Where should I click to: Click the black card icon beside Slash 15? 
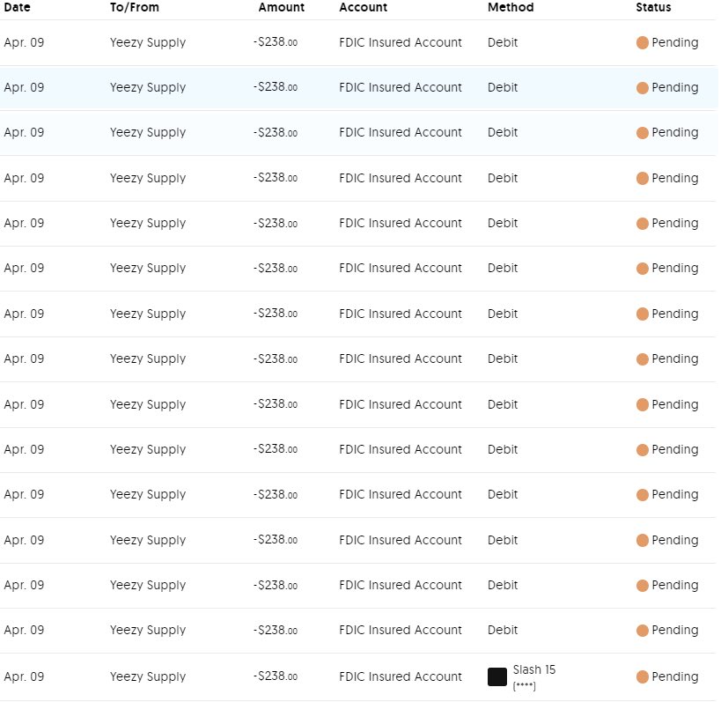(x=497, y=676)
